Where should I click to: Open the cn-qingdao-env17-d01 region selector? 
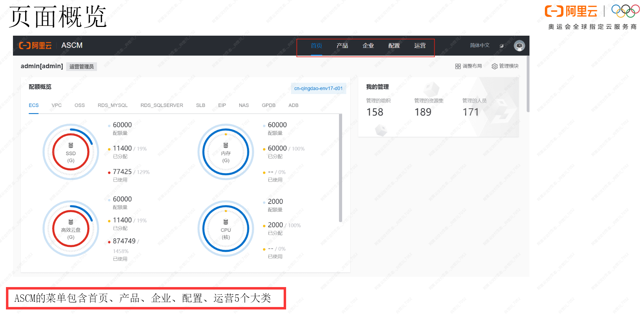point(318,88)
